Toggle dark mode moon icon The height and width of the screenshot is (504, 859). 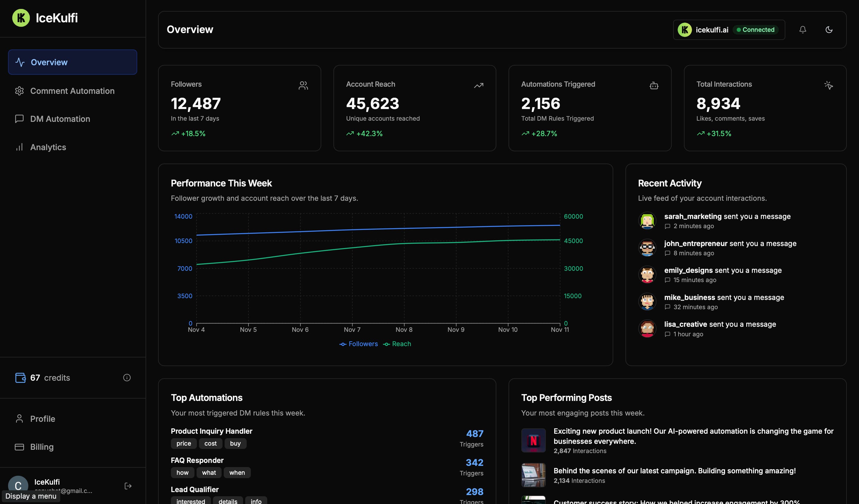pos(829,29)
